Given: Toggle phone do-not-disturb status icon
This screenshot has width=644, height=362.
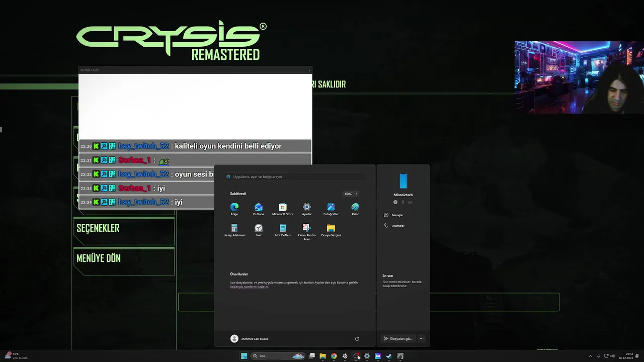Looking at the screenshot, I should tap(395, 202).
